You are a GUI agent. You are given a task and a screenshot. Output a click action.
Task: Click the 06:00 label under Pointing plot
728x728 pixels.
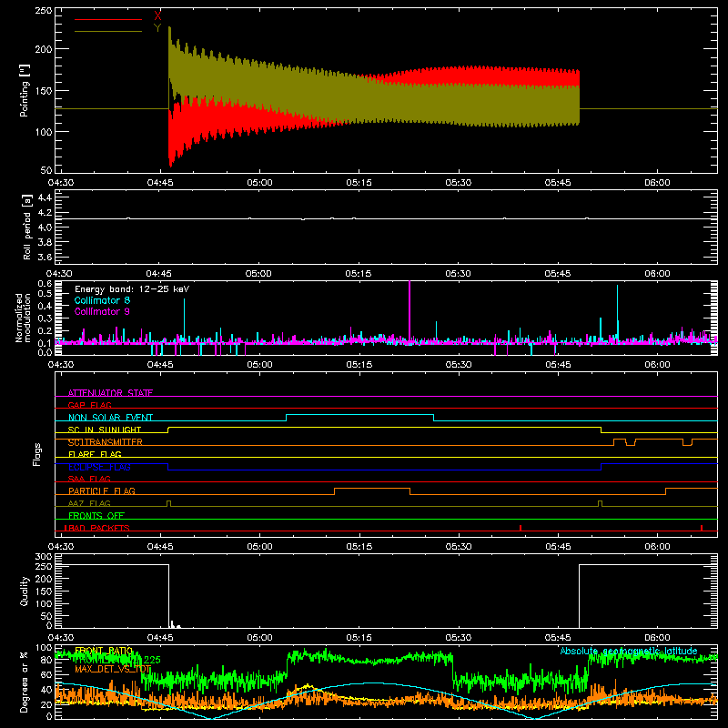pyautogui.click(x=657, y=183)
